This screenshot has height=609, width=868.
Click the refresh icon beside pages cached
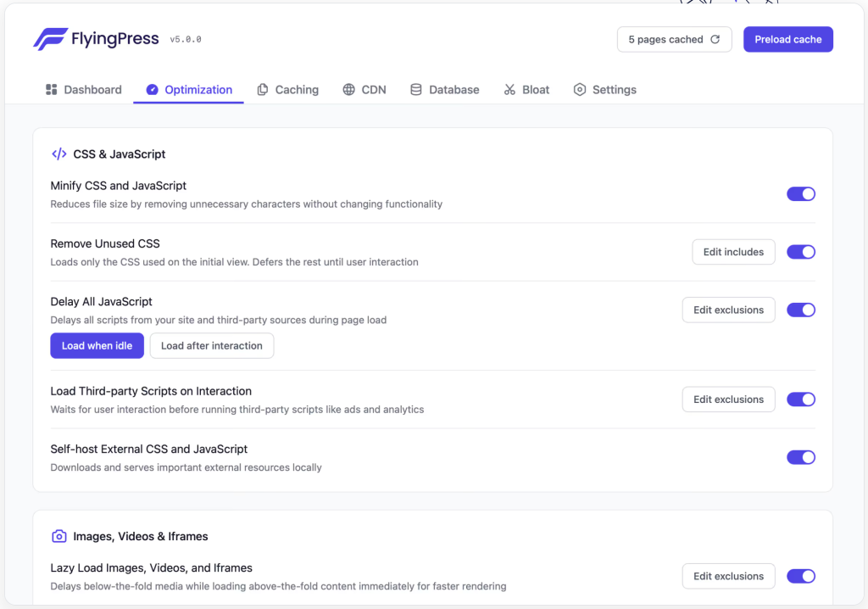(715, 40)
